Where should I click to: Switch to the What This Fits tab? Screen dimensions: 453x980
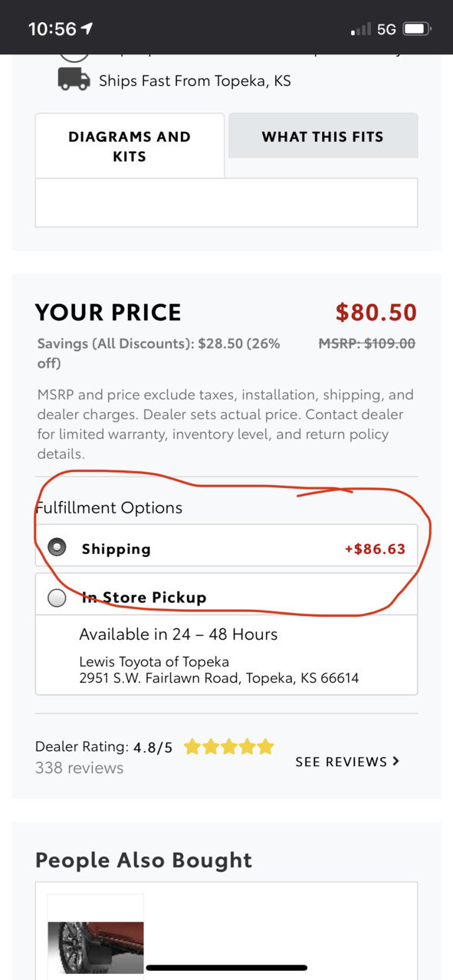click(323, 136)
